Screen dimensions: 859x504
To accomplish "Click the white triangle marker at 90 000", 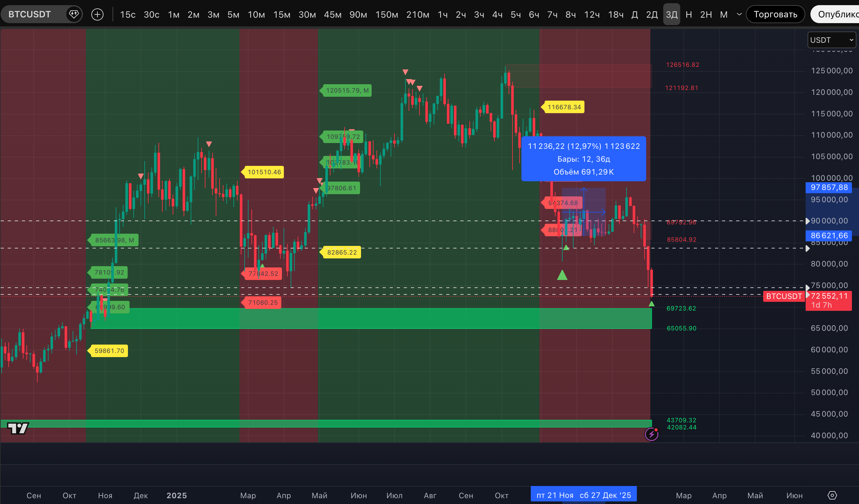I will tap(808, 221).
